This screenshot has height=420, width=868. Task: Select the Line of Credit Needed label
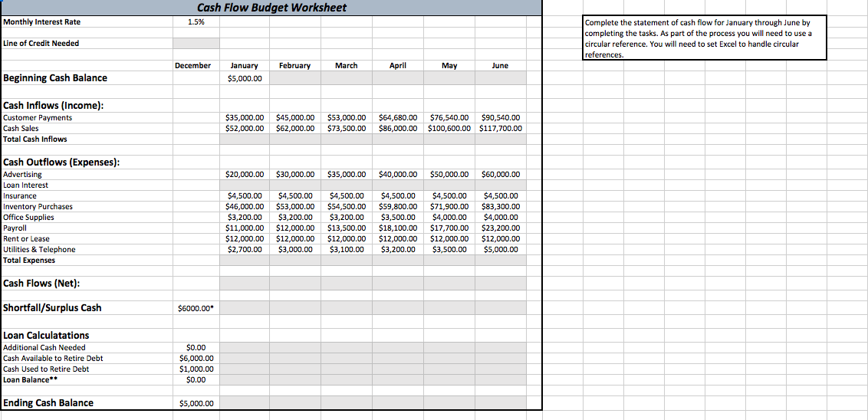(41, 43)
